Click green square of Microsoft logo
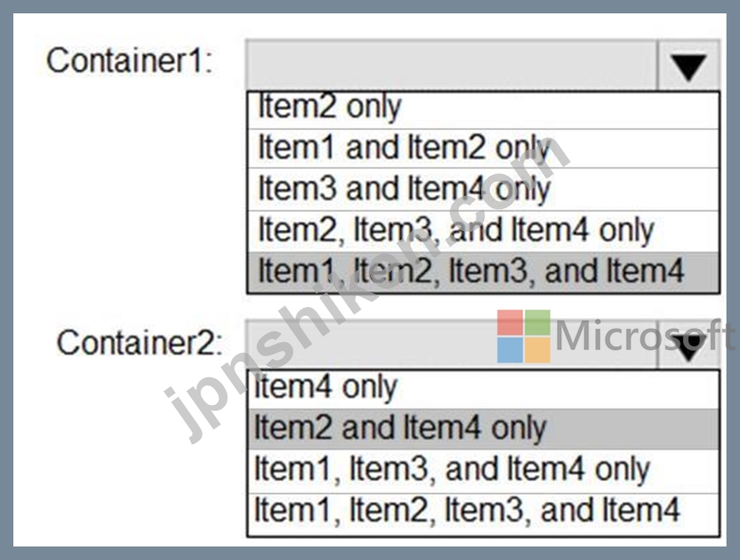Screen dimensions: 740x560 click(537, 322)
